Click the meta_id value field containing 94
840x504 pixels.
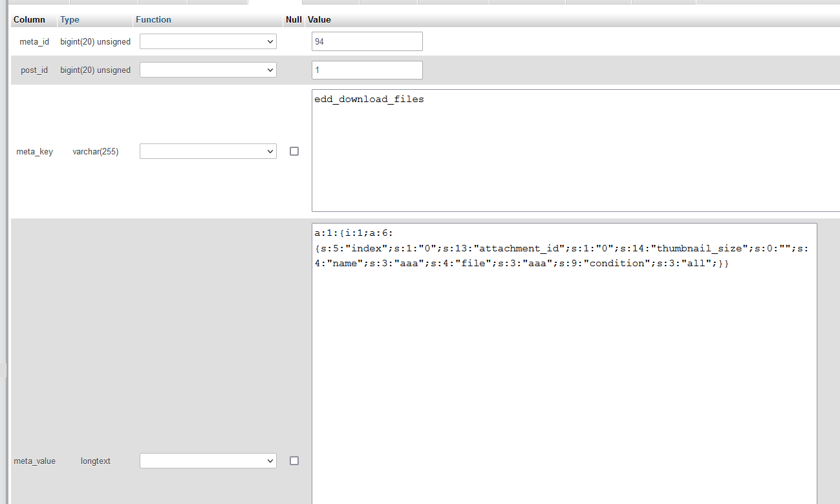pyautogui.click(x=367, y=41)
